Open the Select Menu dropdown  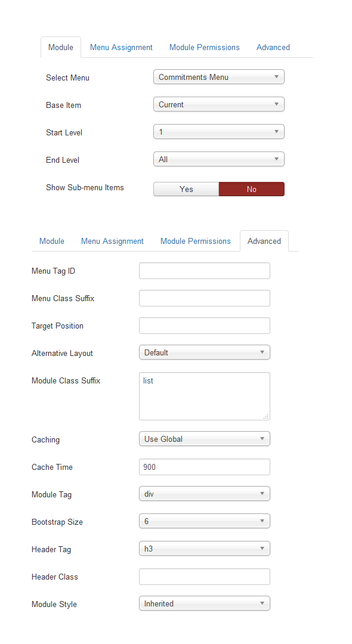(x=218, y=77)
